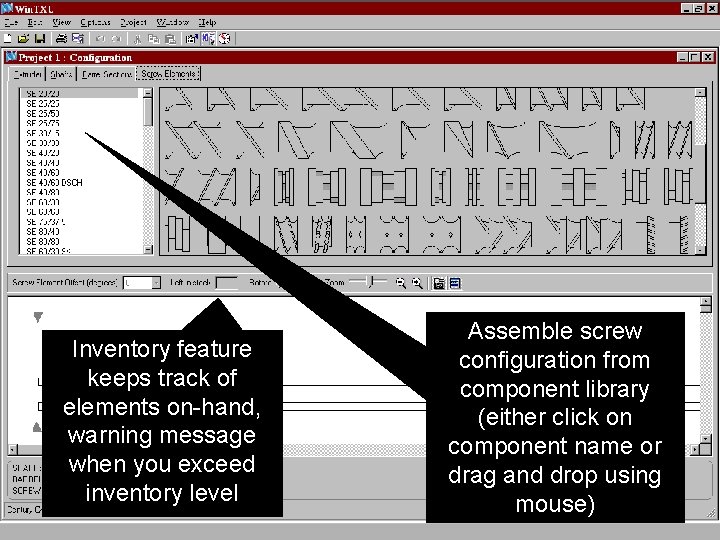Select SE 25/50 in the element list
The width and height of the screenshot is (720, 540).
(x=43, y=113)
